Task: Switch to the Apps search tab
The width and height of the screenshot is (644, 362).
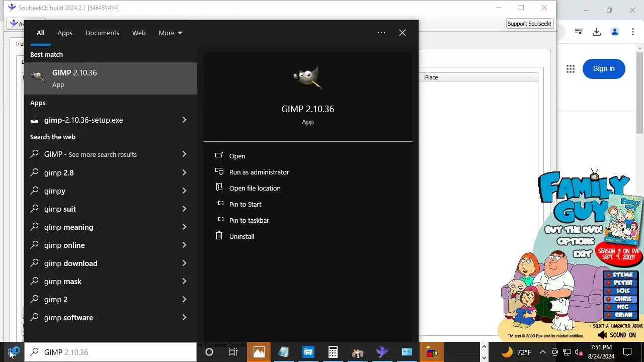Action: pyautogui.click(x=65, y=33)
